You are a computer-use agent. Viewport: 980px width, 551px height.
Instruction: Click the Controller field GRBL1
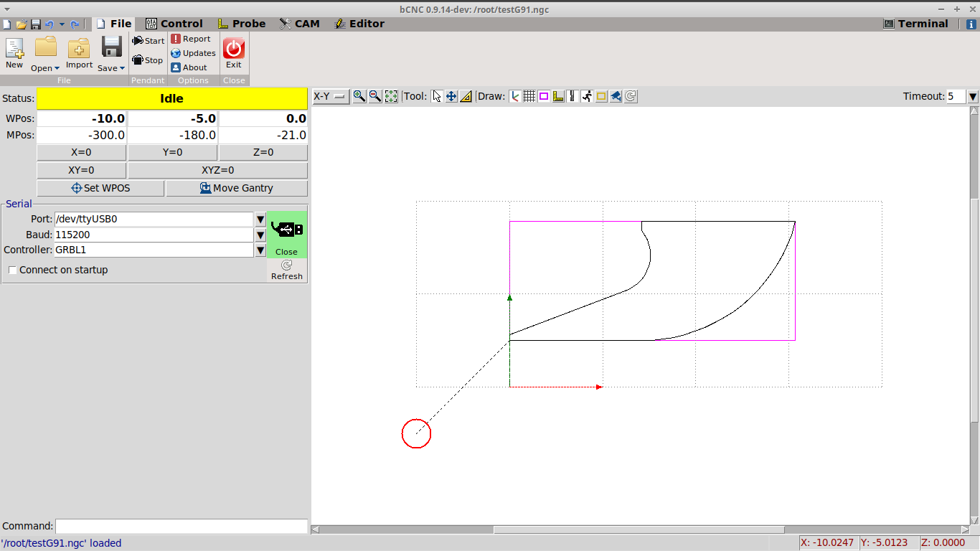[x=154, y=250]
